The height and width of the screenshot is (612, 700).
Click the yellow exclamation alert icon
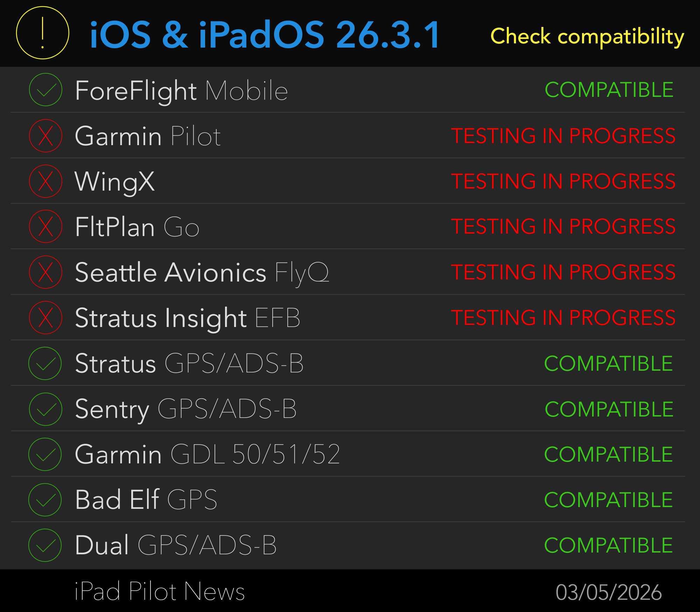pos(43,33)
